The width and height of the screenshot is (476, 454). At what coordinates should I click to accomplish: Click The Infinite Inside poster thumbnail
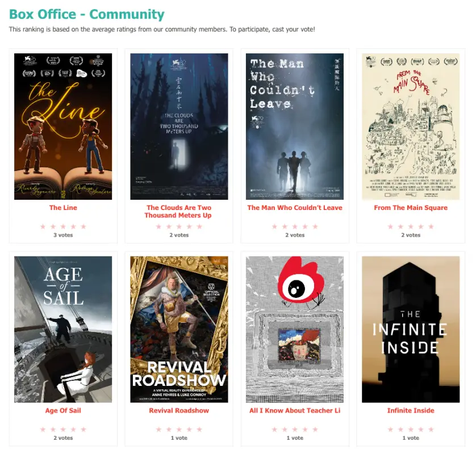coord(411,329)
